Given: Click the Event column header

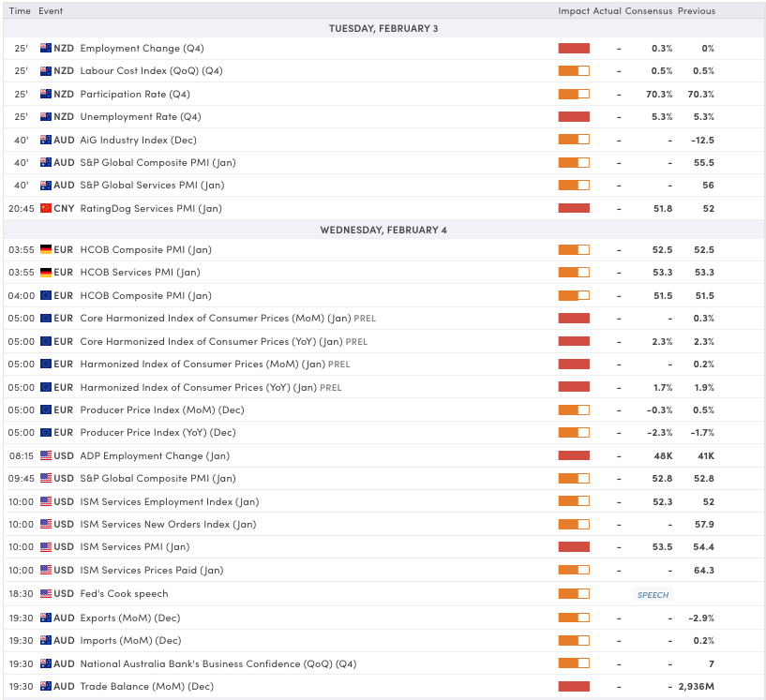Looking at the screenshot, I should pyautogui.click(x=51, y=10).
